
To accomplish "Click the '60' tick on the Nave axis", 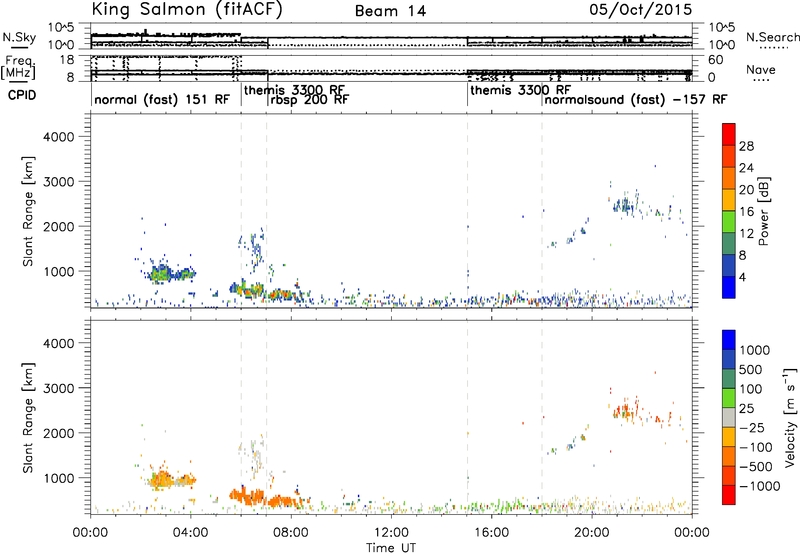I will (715, 60).
